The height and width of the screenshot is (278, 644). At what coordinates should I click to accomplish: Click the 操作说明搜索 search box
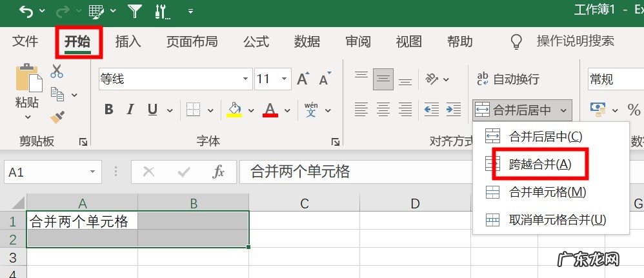[575, 41]
